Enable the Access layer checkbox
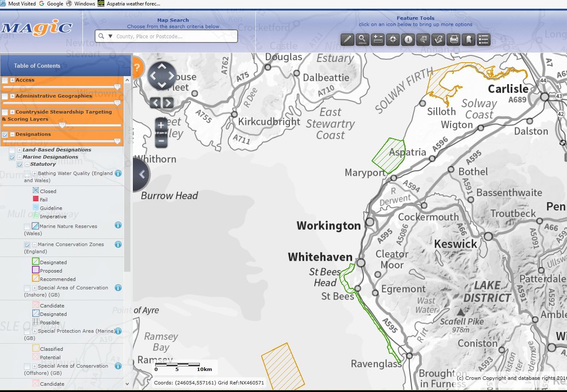Viewport: 567px width, 392px height. click(x=5, y=80)
